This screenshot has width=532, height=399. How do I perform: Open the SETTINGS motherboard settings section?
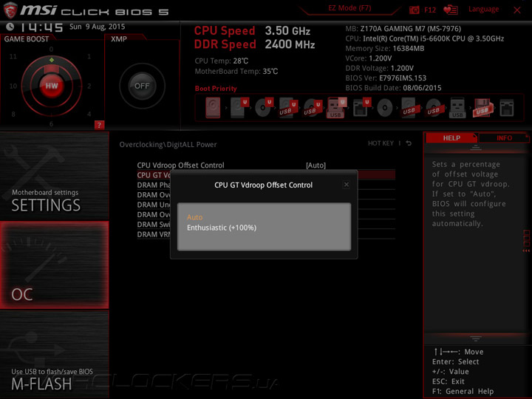54,176
